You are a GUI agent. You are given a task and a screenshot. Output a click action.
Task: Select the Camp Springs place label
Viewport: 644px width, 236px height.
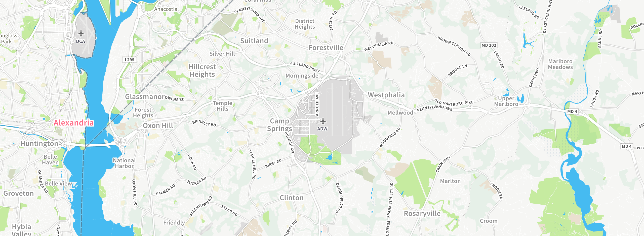[279, 125]
